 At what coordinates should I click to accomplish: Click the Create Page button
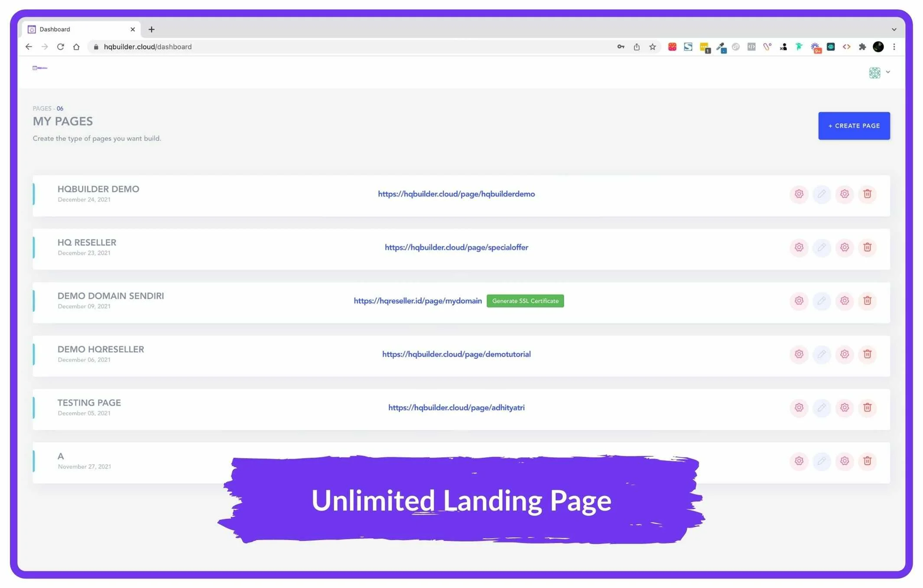coord(854,126)
